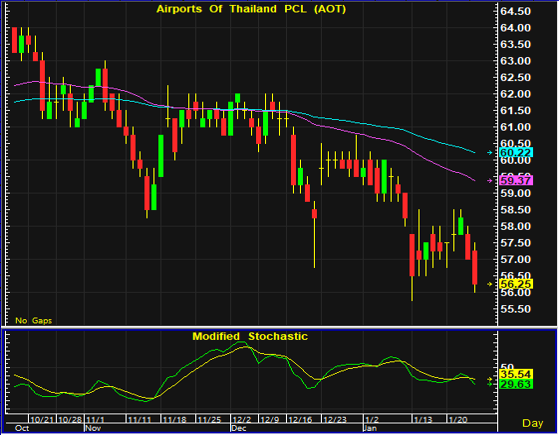This screenshot has width=559, height=435.
Task: Click the Oct month label
Action: [x=22, y=428]
